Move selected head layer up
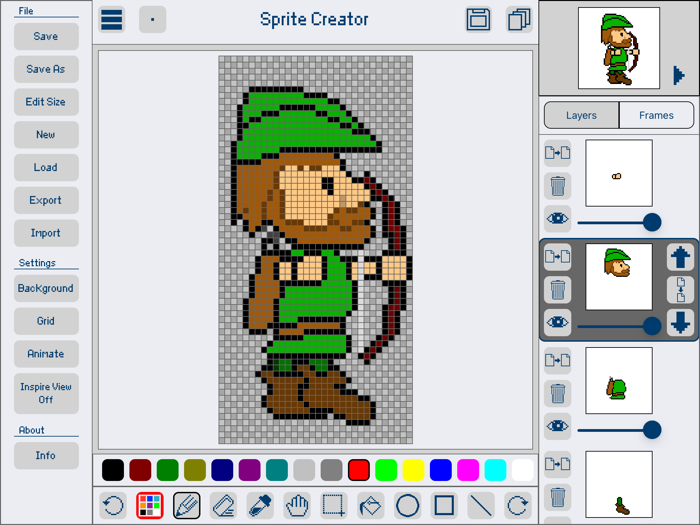The height and width of the screenshot is (525, 700). click(680, 257)
